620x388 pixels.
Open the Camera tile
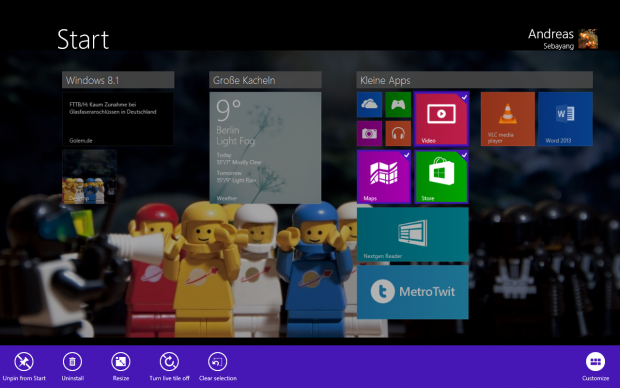click(x=370, y=133)
